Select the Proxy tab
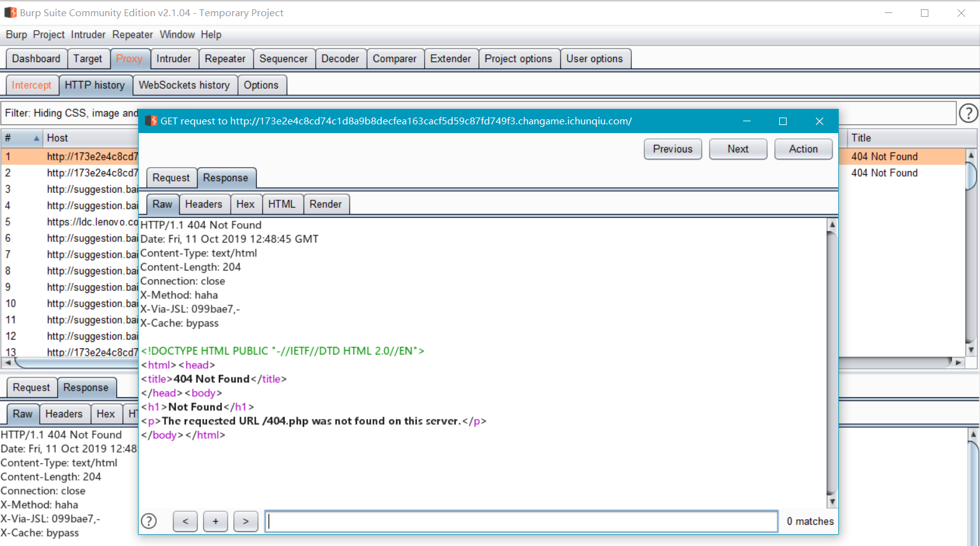The image size is (980, 546). (x=129, y=58)
